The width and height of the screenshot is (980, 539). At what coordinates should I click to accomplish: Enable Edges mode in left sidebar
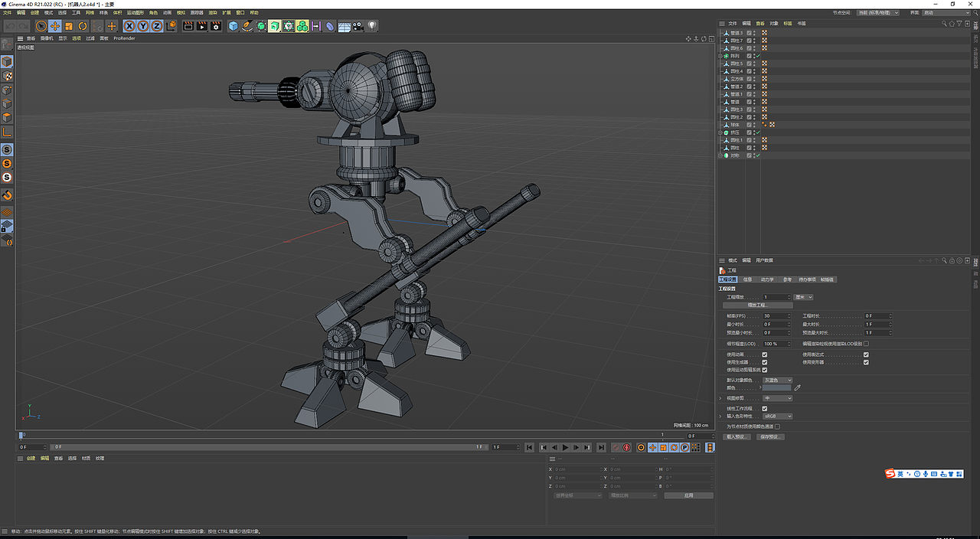[x=7, y=104]
